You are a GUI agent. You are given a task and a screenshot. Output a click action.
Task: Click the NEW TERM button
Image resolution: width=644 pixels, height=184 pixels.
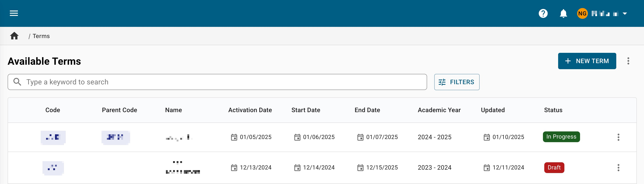click(587, 61)
